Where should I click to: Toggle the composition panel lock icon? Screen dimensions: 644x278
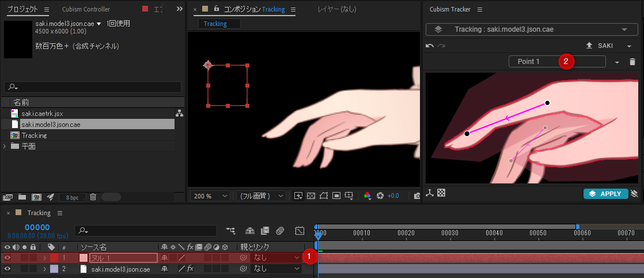tap(216, 9)
